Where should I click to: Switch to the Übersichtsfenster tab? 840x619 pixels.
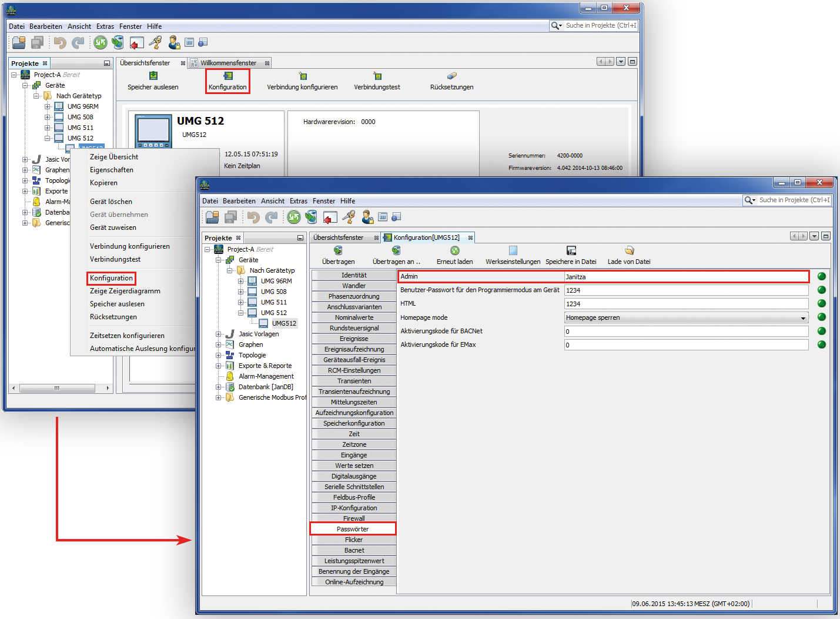coord(339,237)
